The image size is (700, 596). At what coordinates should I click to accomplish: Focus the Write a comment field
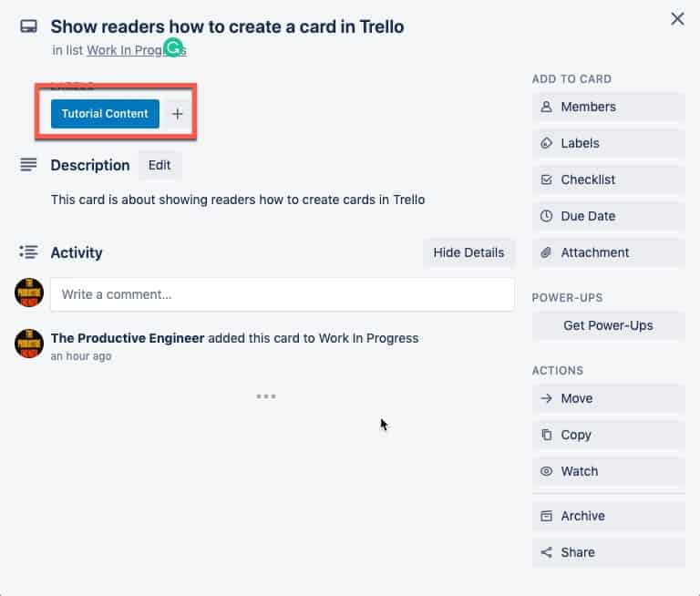[283, 294]
